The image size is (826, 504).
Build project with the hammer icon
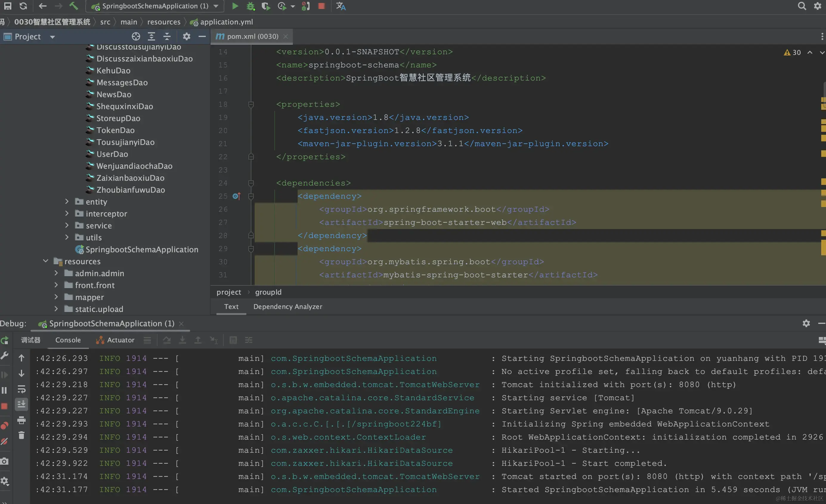pyautogui.click(x=74, y=6)
